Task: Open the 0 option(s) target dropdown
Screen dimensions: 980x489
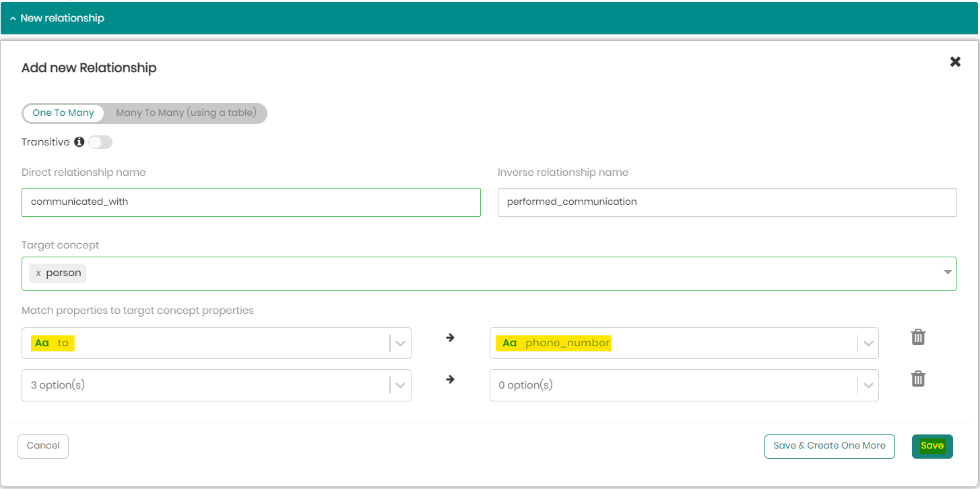Action: [868, 385]
